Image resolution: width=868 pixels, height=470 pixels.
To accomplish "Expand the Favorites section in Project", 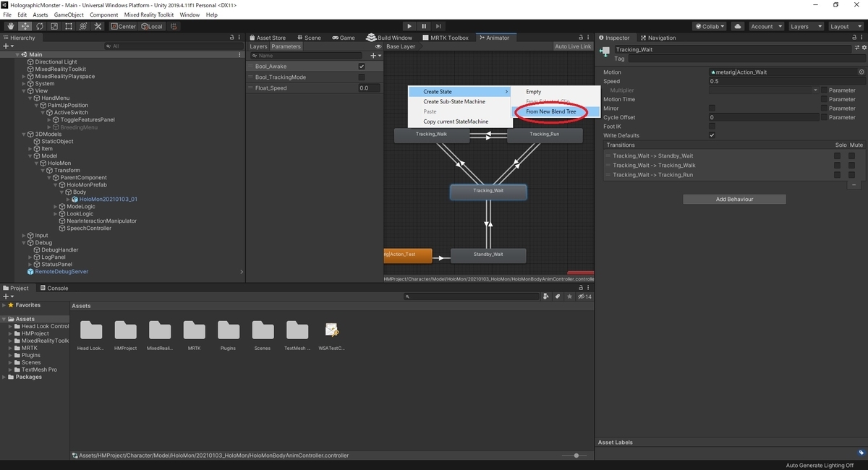I will click(x=4, y=305).
